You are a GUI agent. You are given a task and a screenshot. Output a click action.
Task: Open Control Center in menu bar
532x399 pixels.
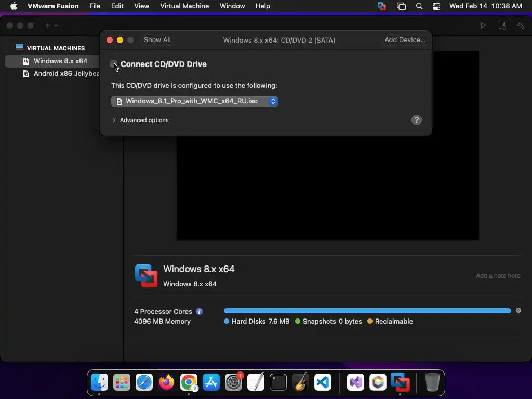pos(436,6)
